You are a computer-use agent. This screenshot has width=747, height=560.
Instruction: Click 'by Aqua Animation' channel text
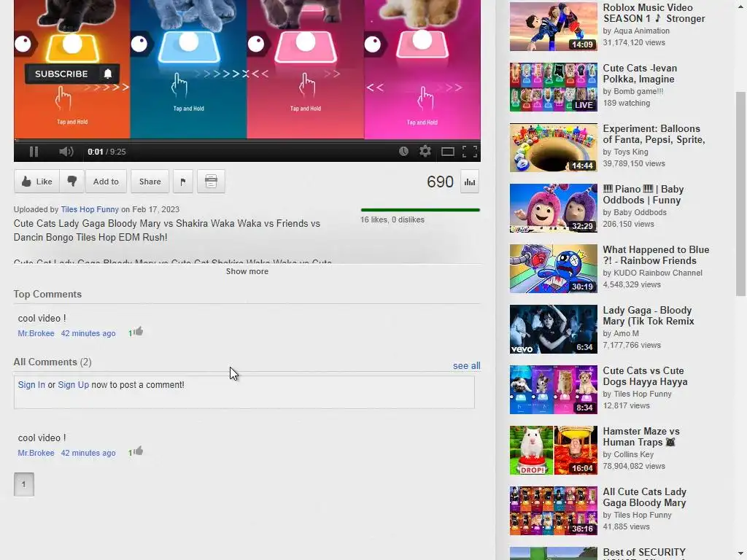click(636, 31)
